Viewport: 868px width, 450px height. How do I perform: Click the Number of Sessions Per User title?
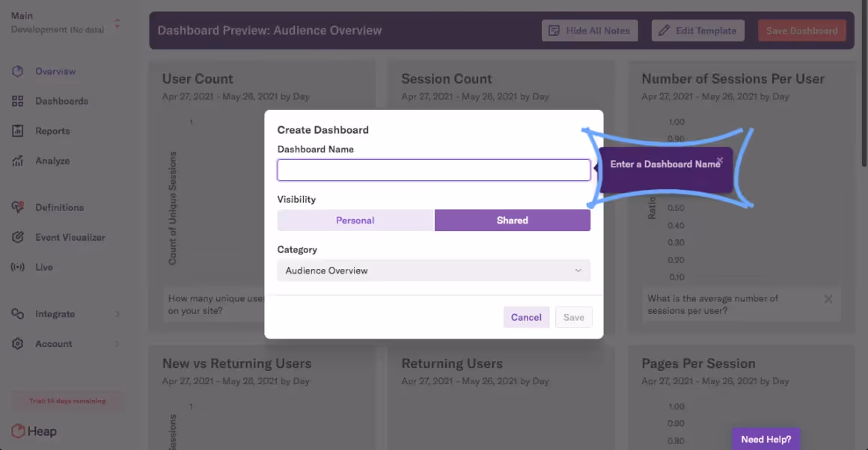(733, 78)
